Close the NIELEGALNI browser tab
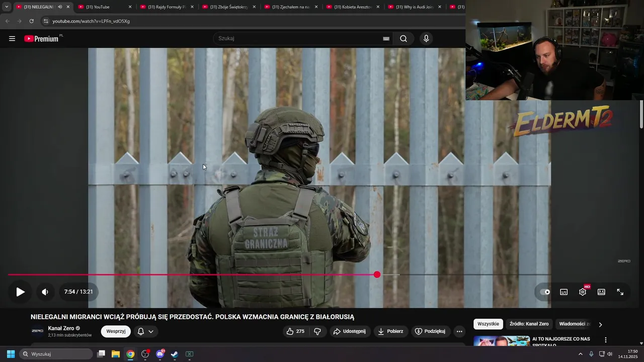This screenshot has width=644, height=362. pyautogui.click(x=68, y=7)
